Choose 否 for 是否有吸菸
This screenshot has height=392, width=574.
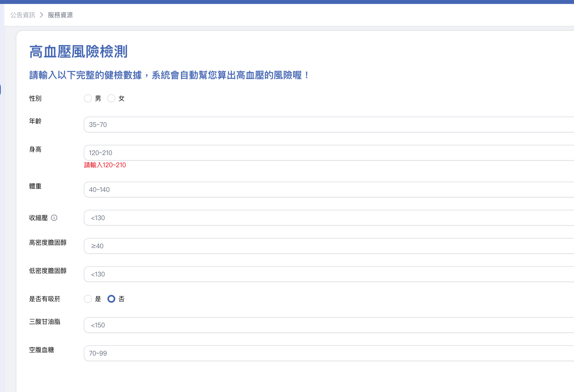(x=111, y=299)
